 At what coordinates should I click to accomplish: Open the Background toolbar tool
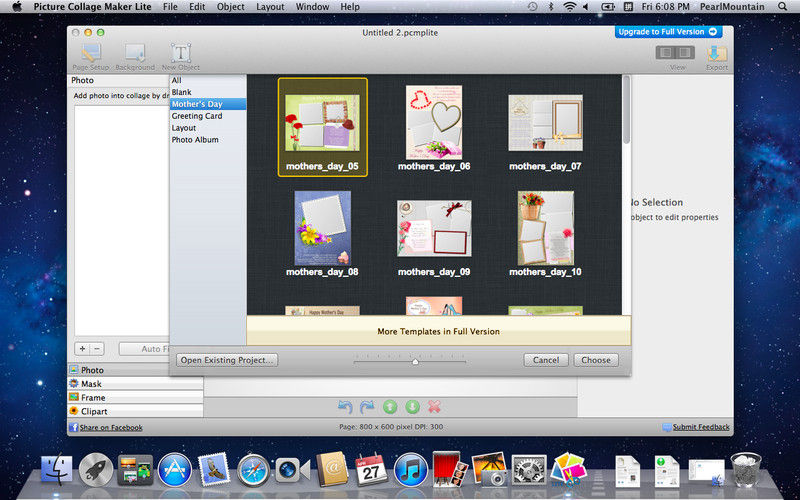tap(135, 57)
